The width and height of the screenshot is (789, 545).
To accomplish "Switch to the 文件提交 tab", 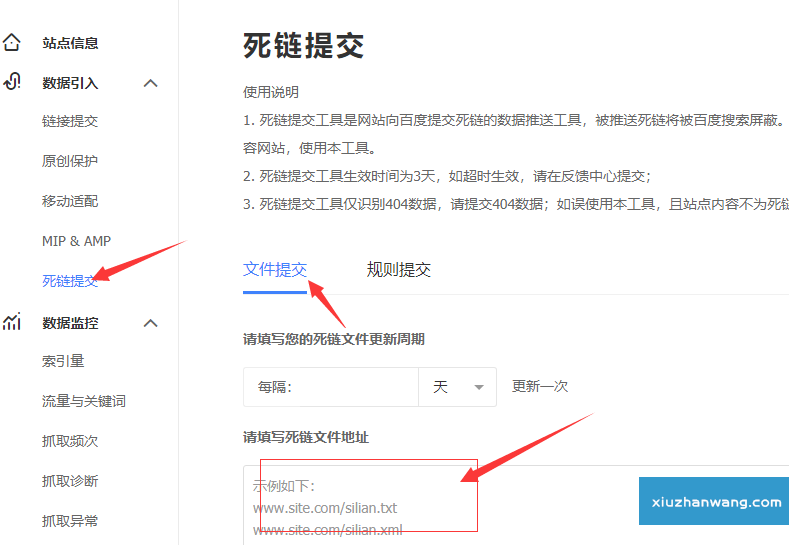I will (274, 270).
